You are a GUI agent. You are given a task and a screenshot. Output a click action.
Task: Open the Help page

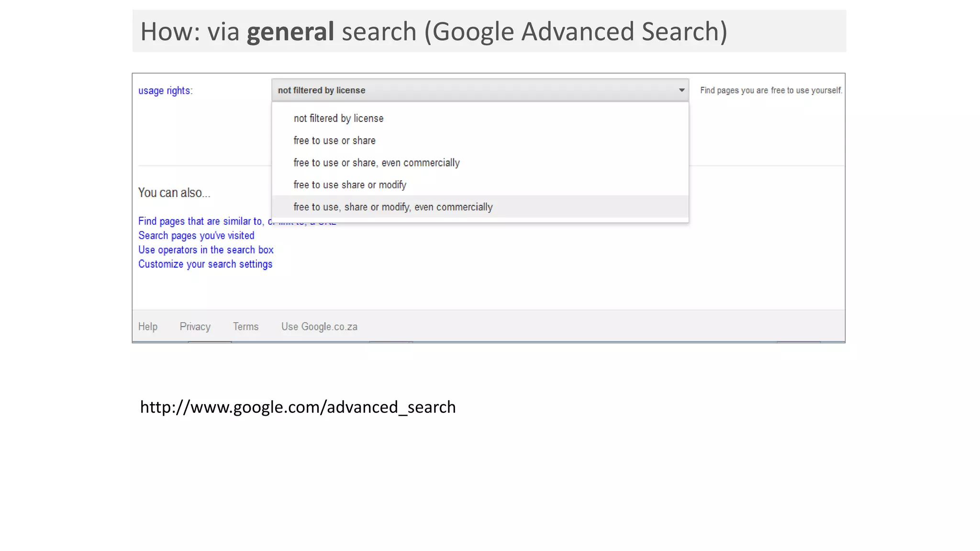147,326
